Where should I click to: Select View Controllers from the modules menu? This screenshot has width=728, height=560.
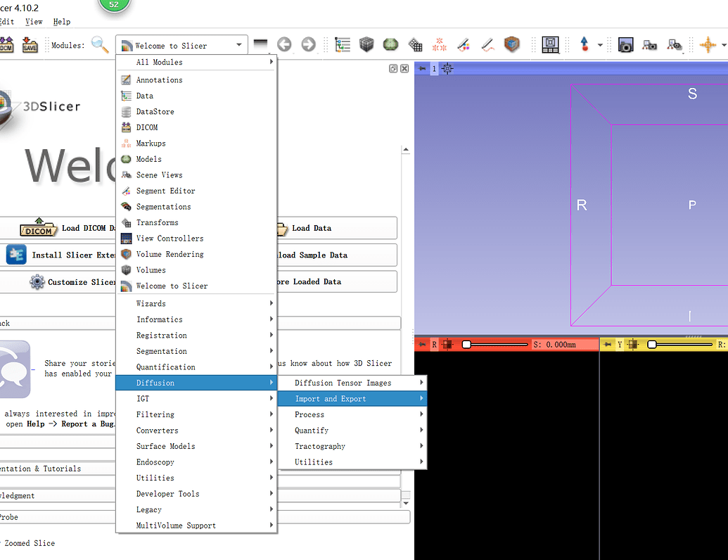tap(197, 238)
